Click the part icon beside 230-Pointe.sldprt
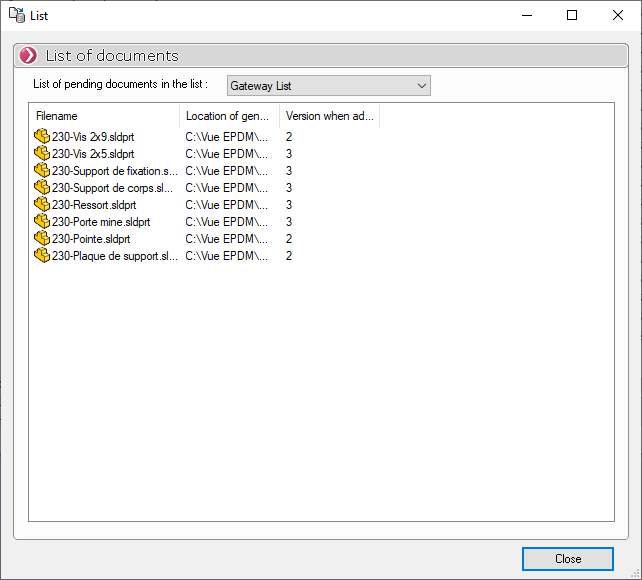 pos(41,238)
